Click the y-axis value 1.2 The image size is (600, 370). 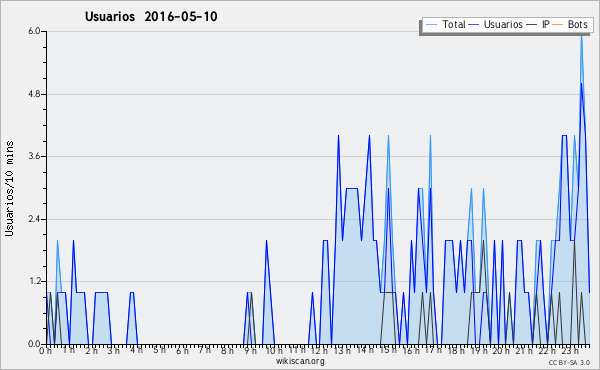(x=34, y=282)
